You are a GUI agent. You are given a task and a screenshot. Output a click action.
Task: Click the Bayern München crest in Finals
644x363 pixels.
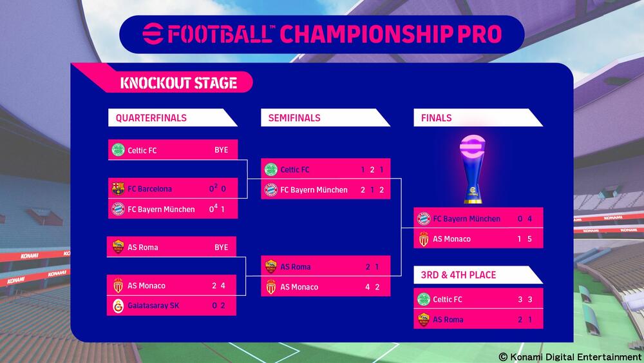point(423,219)
